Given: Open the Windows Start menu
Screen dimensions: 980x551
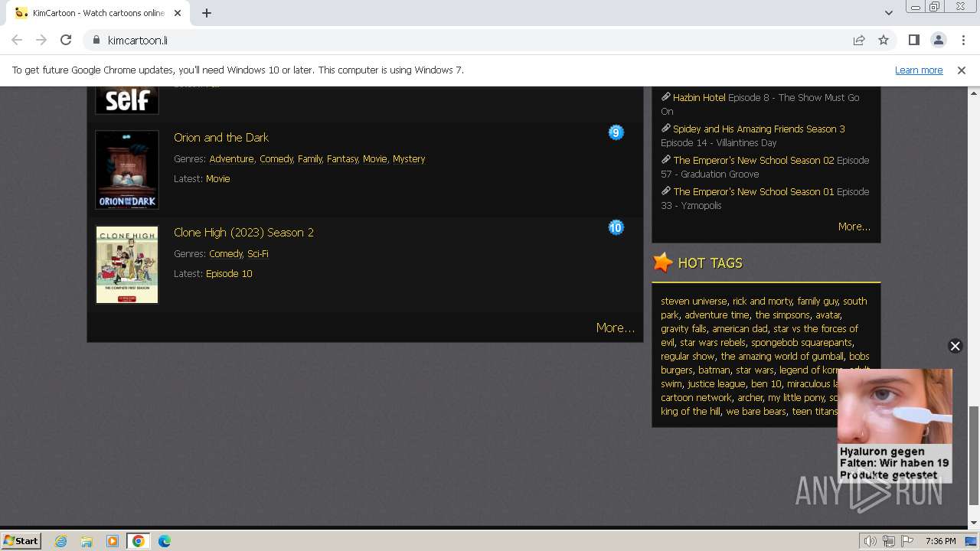Looking at the screenshot, I should (x=21, y=541).
